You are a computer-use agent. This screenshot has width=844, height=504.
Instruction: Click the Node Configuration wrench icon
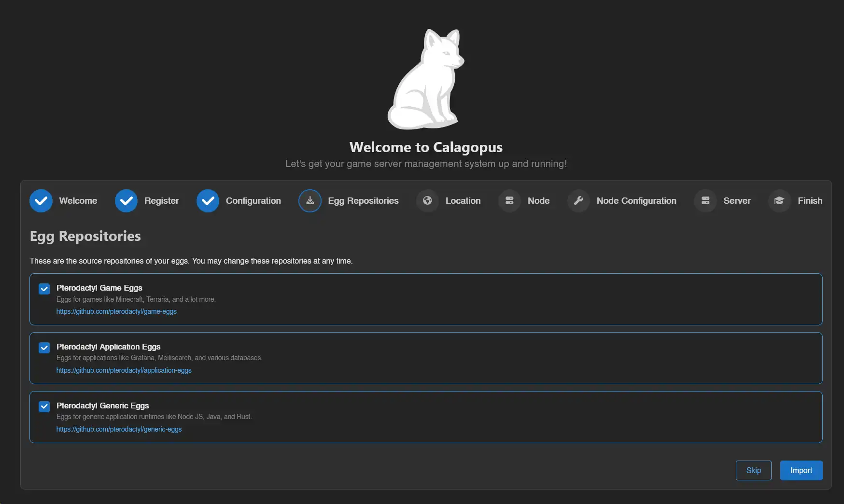[x=578, y=201]
